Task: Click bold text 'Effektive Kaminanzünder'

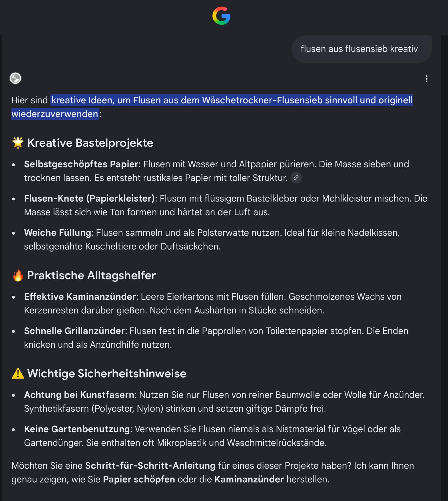Action: [x=80, y=297]
